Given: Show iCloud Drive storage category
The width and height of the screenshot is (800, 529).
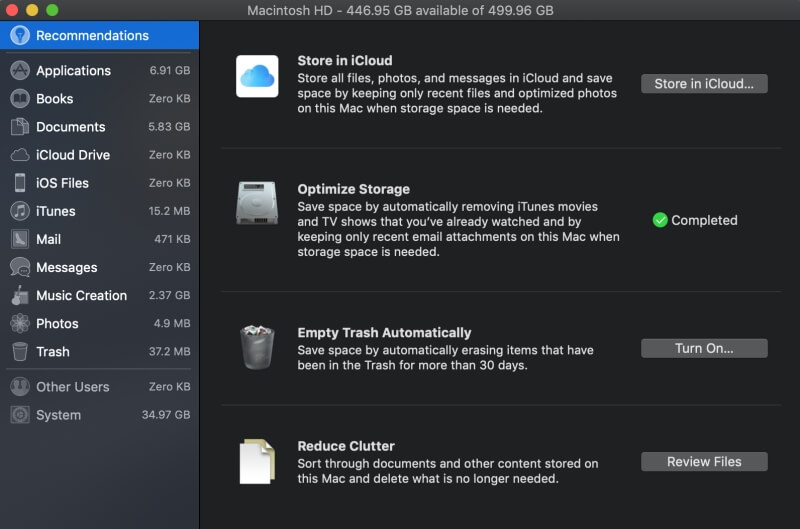Looking at the screenshot, I should tap(73, 155).
